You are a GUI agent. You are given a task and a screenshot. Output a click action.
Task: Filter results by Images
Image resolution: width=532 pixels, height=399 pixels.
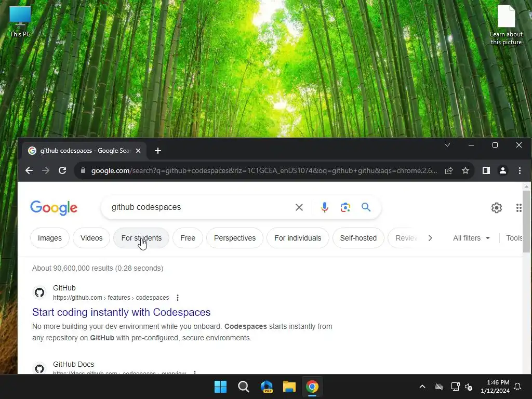(50, 238)
